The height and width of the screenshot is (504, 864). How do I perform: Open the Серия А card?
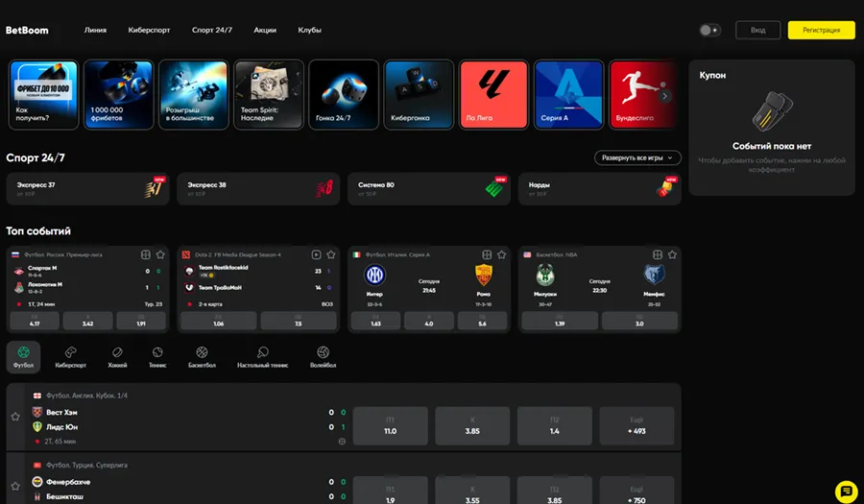[568, 95]
